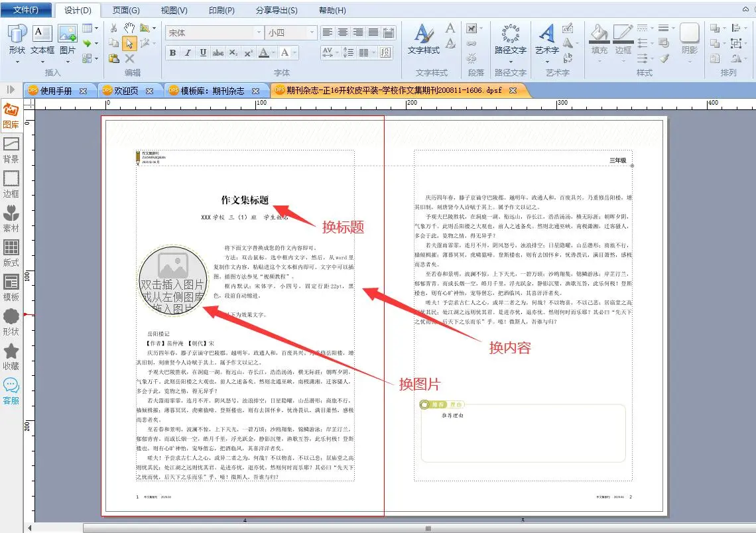Collapse the ribbon with the top-right chevron
Image resolution: width=756 pixels, height=533 pixels.
click(745, 9)
